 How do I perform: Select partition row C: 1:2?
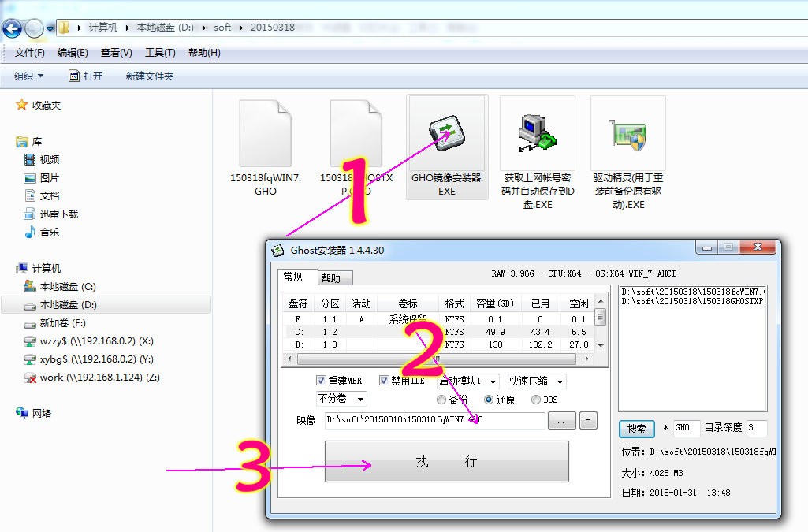(x=438, y=332)
